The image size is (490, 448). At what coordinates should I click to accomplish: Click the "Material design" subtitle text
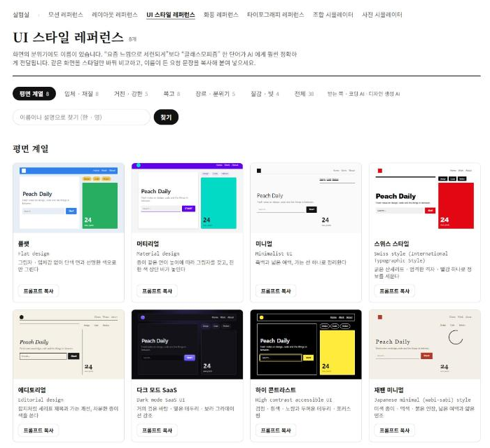tap(158, 253)
